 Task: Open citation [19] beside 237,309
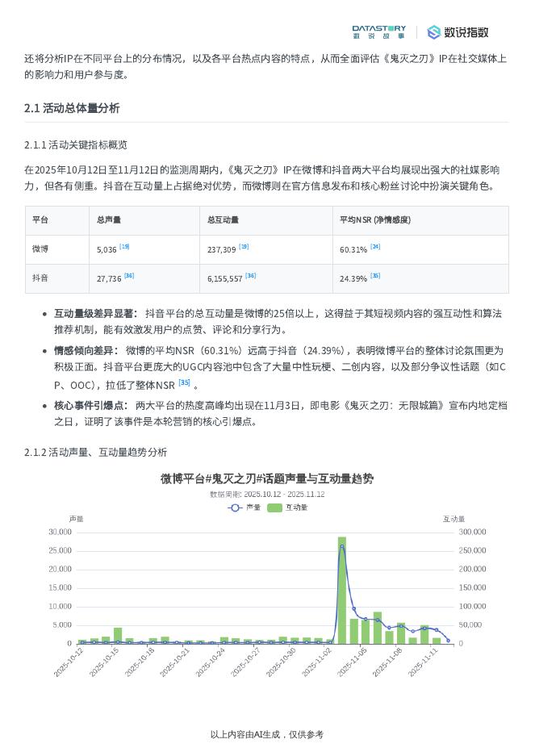(245, 246)
